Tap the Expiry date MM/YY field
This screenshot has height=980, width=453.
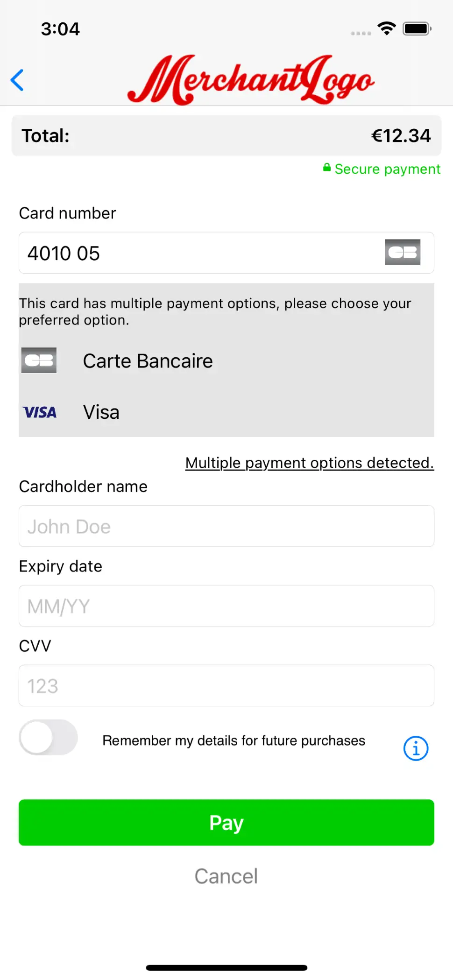point(226,606)
